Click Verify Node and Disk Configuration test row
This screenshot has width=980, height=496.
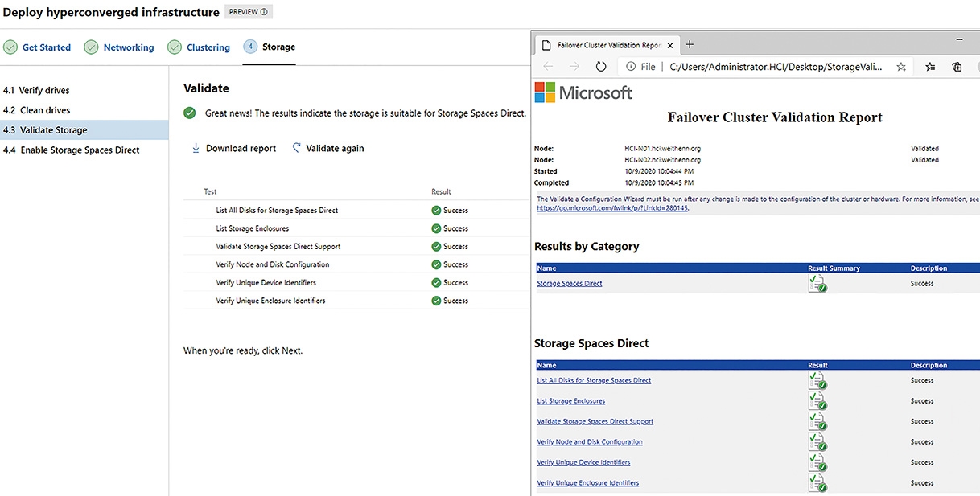[355, 264]
